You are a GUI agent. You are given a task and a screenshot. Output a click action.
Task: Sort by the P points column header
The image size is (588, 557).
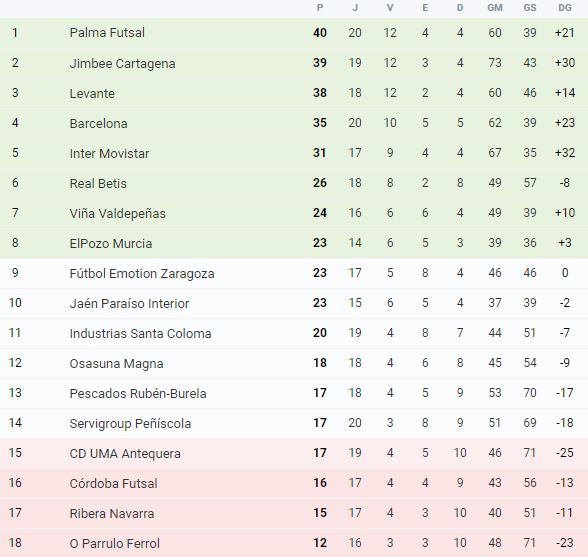320,8
